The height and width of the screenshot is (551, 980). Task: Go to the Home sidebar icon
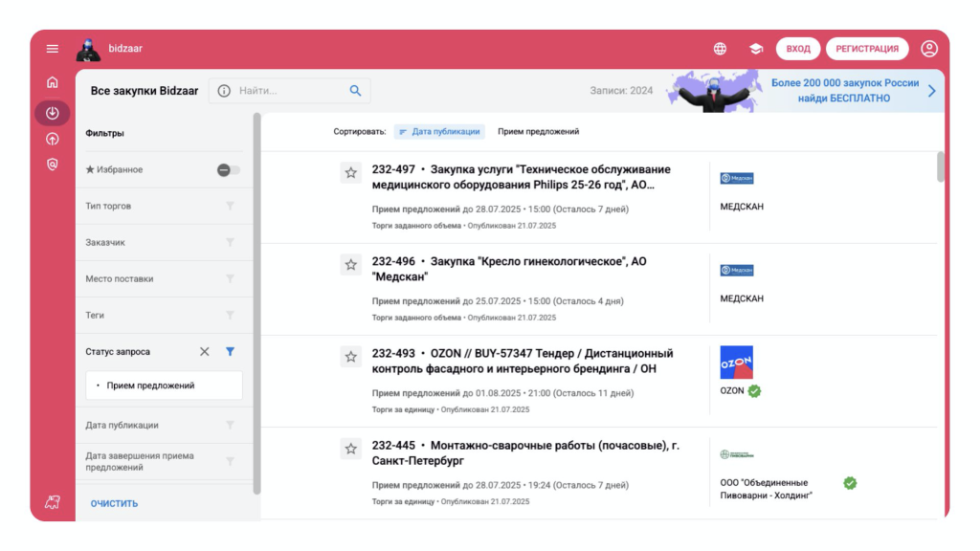[x=53, y=82]
